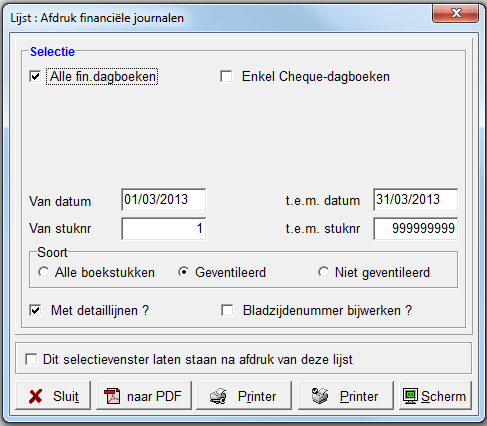Click the Van datum field showing 01/03/2013
Image resolution: width=487 pixels, height=426 pixels.
click(x=164, y=200)
